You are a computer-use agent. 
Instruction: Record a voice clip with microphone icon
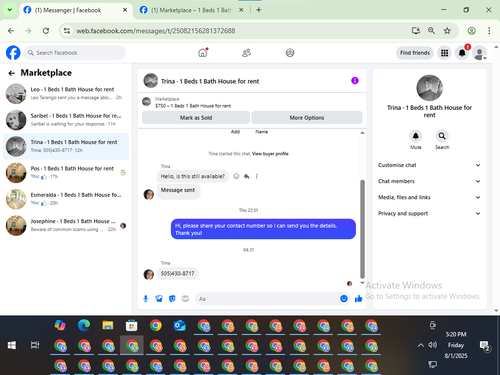(x=146, y=299)
